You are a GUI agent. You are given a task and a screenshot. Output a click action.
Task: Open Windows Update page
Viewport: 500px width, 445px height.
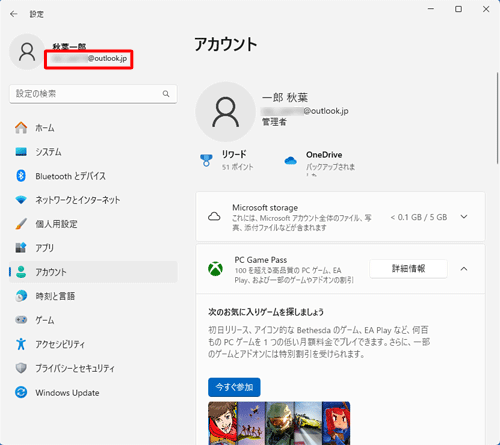pos(93,392)
